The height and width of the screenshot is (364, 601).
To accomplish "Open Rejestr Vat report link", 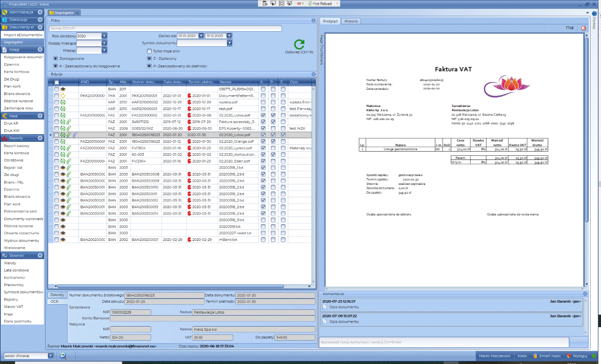I will click(13, 167).
